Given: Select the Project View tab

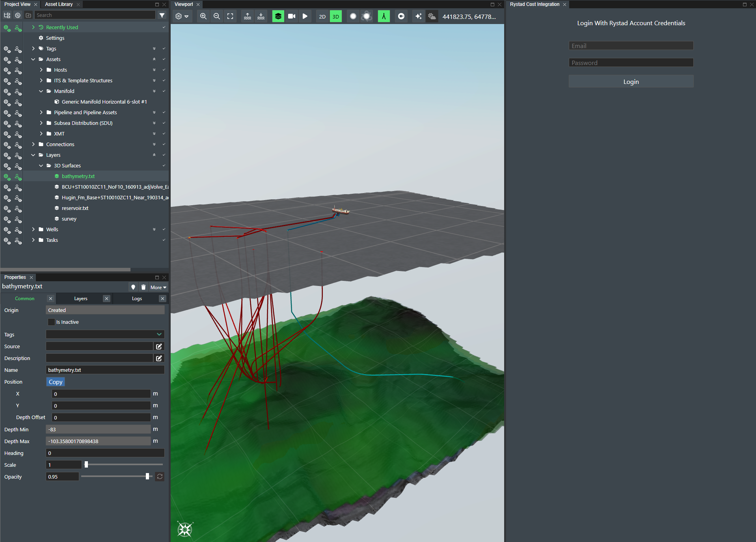Looking at the screenshot, I should [x=17, y=4].
